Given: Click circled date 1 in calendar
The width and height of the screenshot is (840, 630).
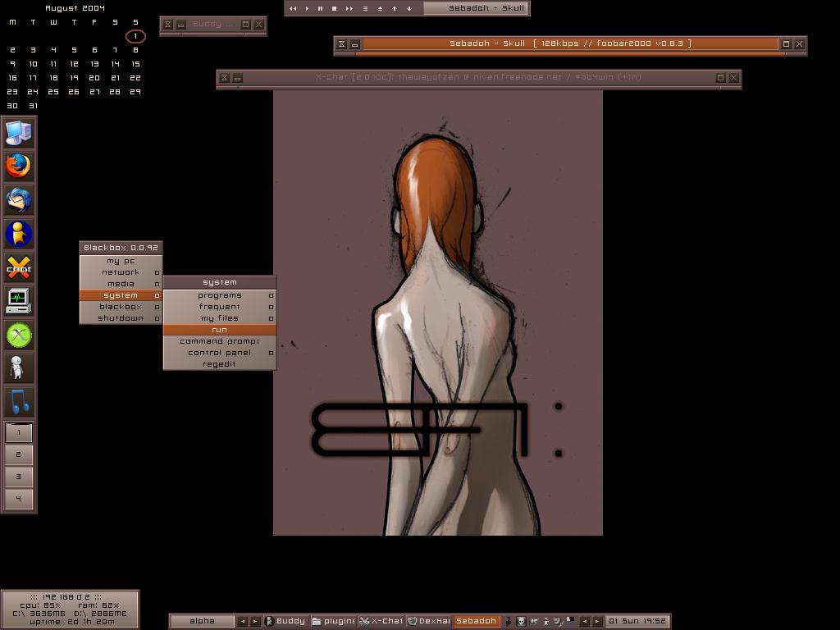Looking at the screenshot, I should [135, 36].
